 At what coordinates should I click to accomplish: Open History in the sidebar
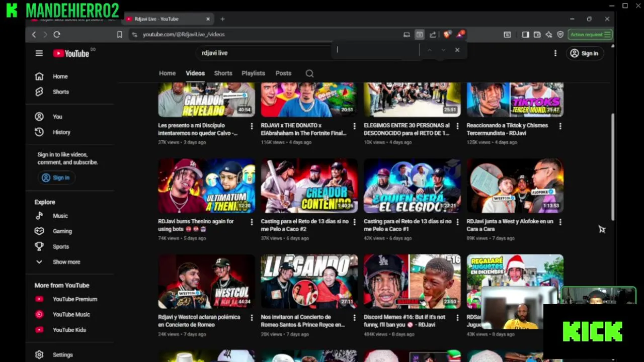(x=61, y=132)
